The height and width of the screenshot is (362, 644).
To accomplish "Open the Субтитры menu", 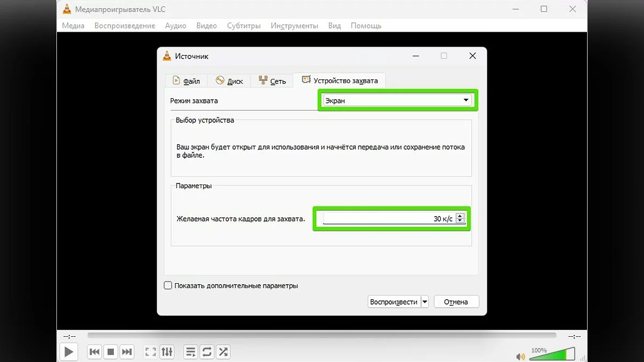I will click(244, 25).
